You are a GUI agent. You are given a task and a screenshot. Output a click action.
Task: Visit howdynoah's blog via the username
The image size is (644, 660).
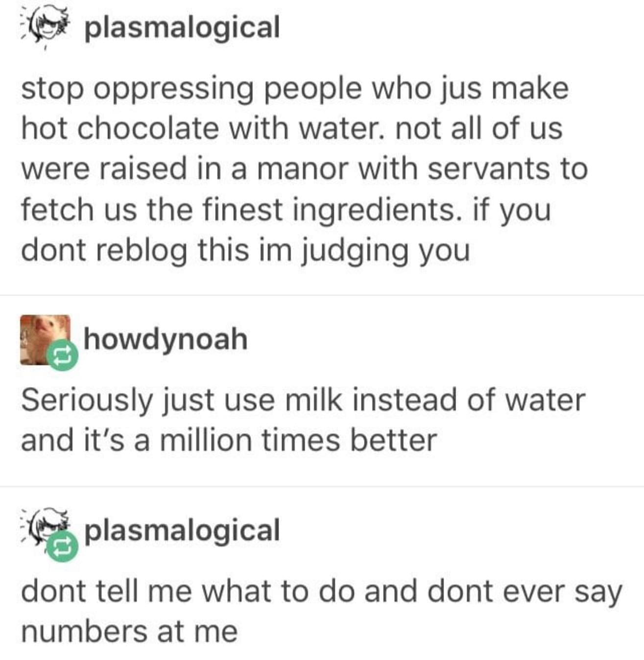pyautogui.click(x=166, y=339)
